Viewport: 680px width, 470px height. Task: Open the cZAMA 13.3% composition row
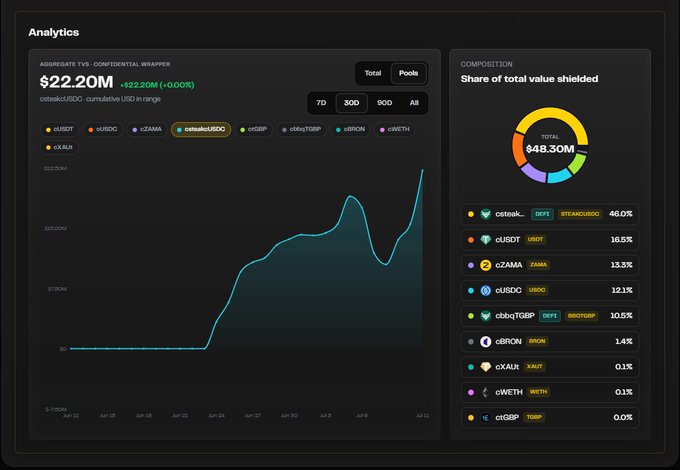[550, 265]
